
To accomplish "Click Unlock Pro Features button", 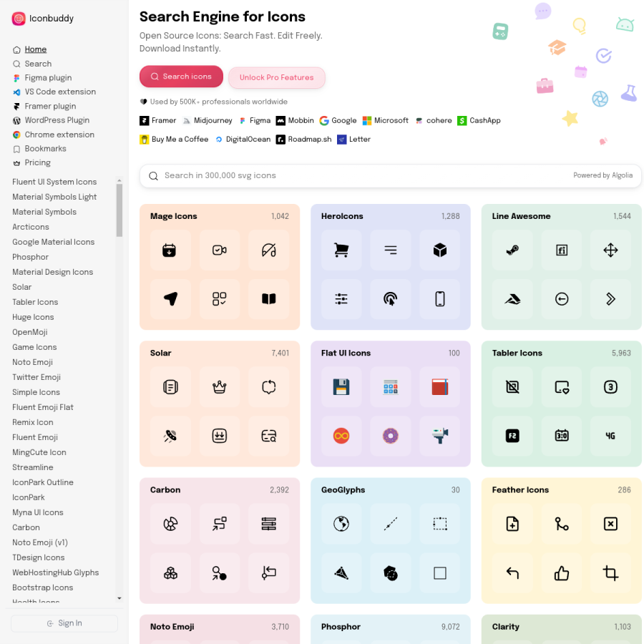I will tap(276, 77).
